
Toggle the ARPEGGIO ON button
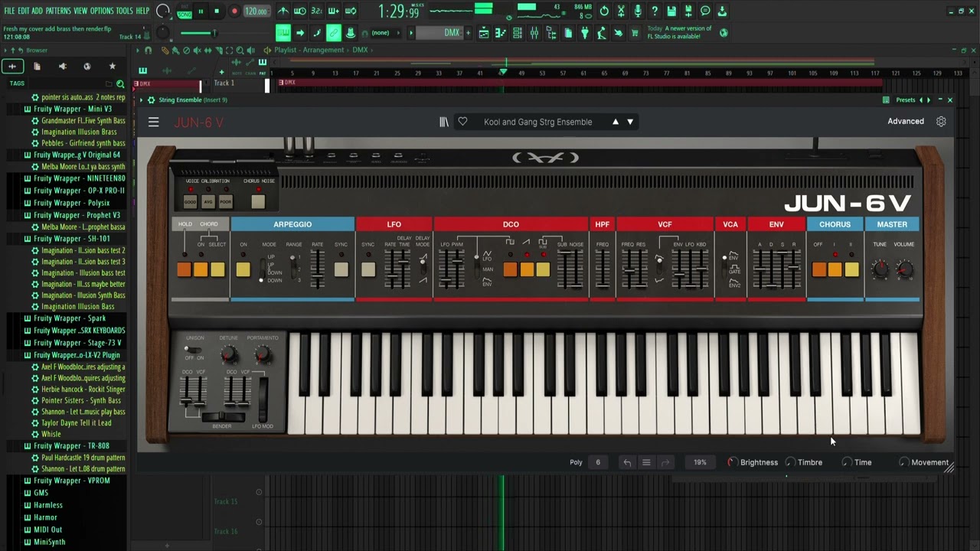pyautogui.click(x=243, y=269)
